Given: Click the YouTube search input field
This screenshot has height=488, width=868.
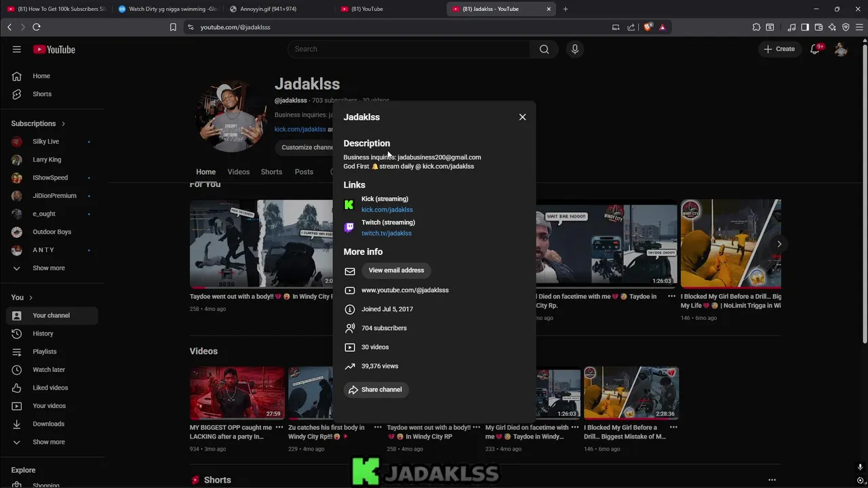Looking at the screenshot, I should click(409, 49).
